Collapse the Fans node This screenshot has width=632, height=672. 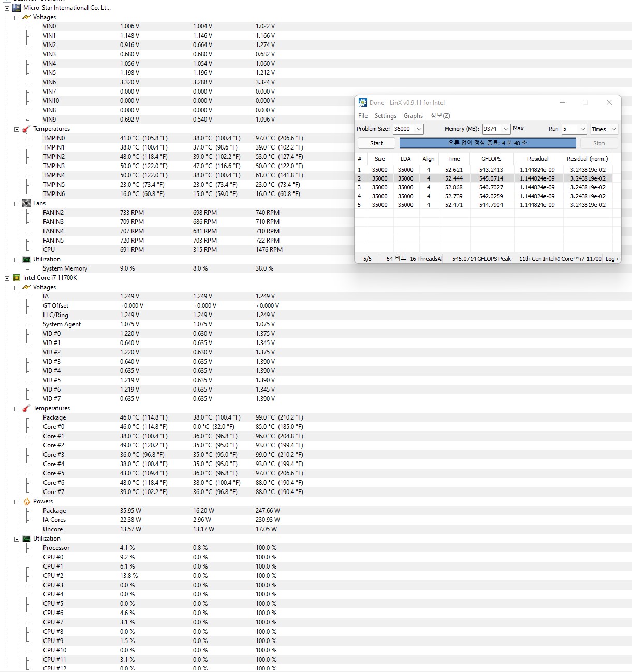17,203
